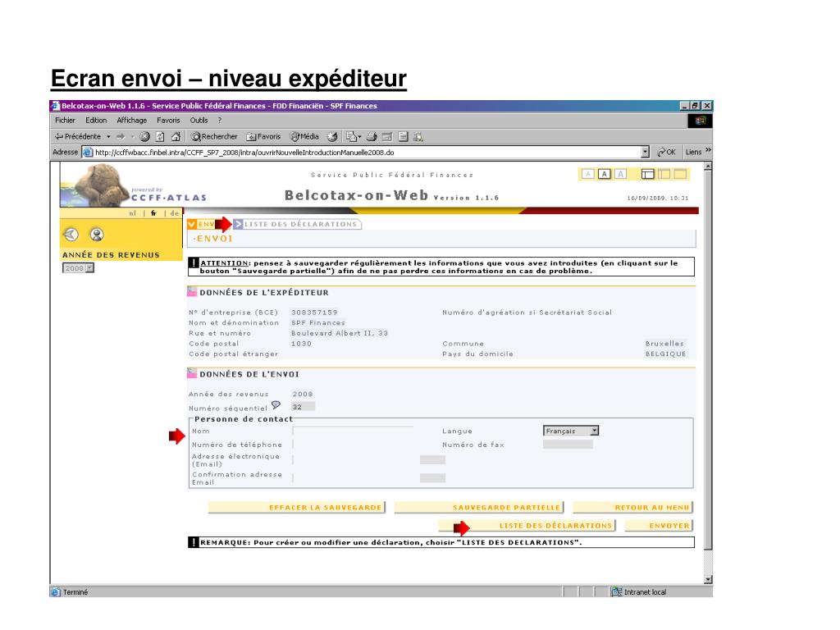Click the Numéro de téléphone input field
The width and height of the screenshot is (840, 630).
pyautogui.click(x=353, y=444)
